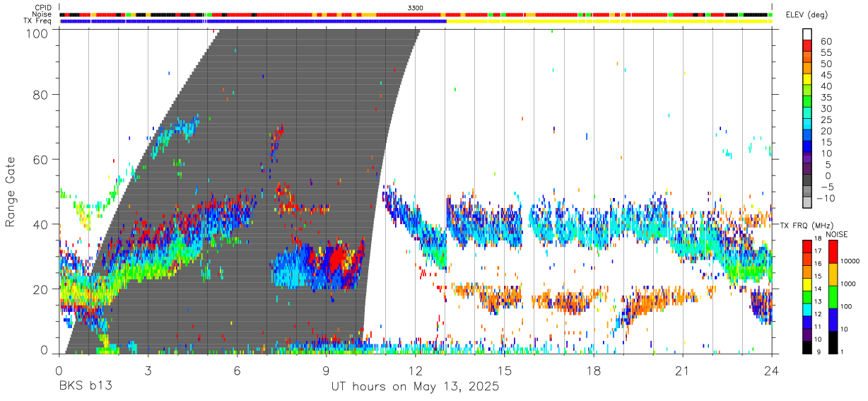Click the "25" elevation colorbar label

pyautogui.click(x=827, y=120)
